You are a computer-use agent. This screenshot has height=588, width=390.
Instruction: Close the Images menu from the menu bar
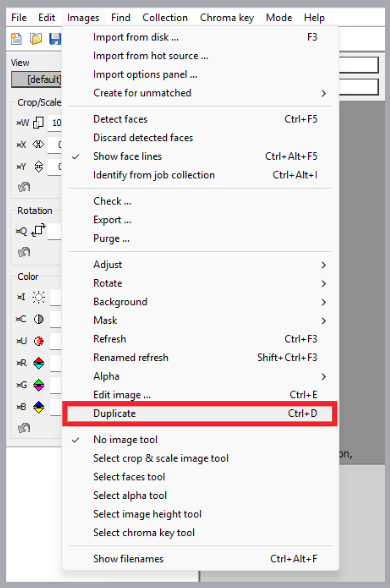click(x=83, y=18)
